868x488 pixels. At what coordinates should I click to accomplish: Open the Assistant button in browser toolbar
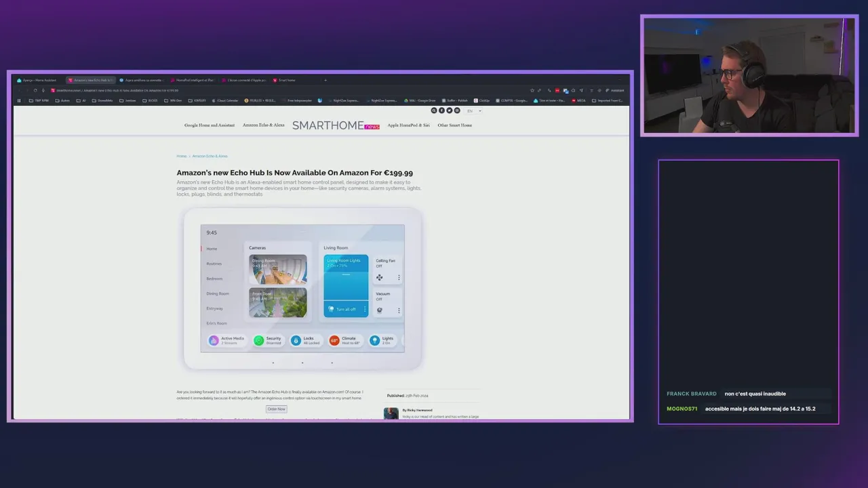coord(615,90)
